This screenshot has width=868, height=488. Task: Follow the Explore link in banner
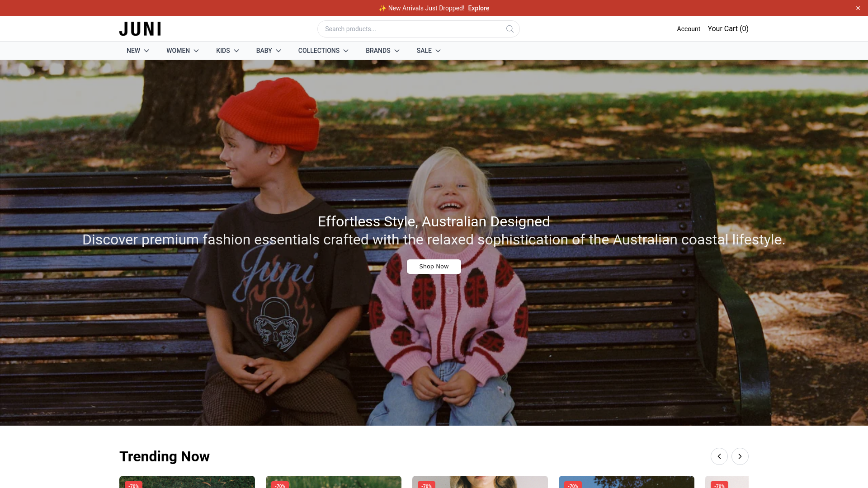pyautogui.click(x=478, y=8)
